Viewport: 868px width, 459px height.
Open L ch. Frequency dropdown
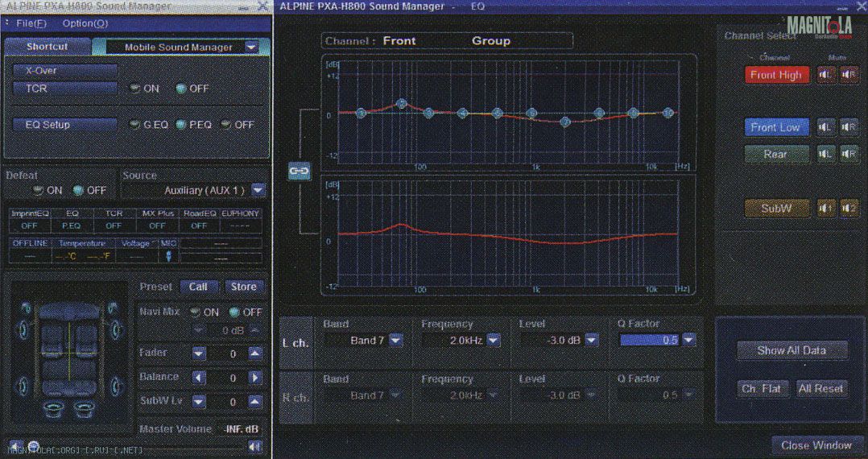(x=494, y=340)
